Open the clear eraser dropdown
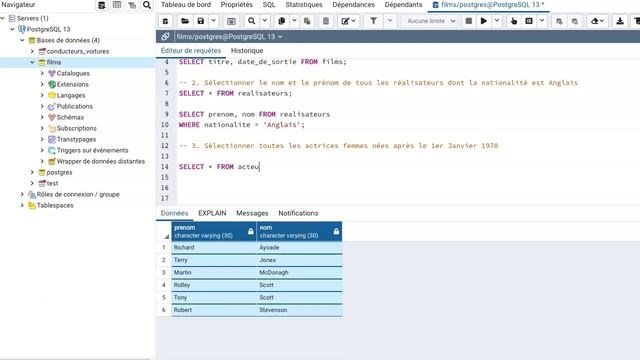This screenshot has width=640, height=360. 598,21
